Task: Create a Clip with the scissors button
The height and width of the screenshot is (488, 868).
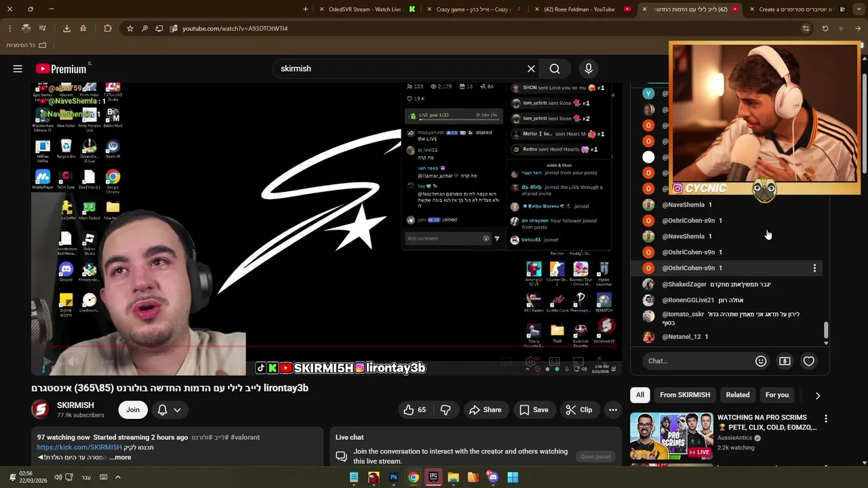Action: pos(579,409)
